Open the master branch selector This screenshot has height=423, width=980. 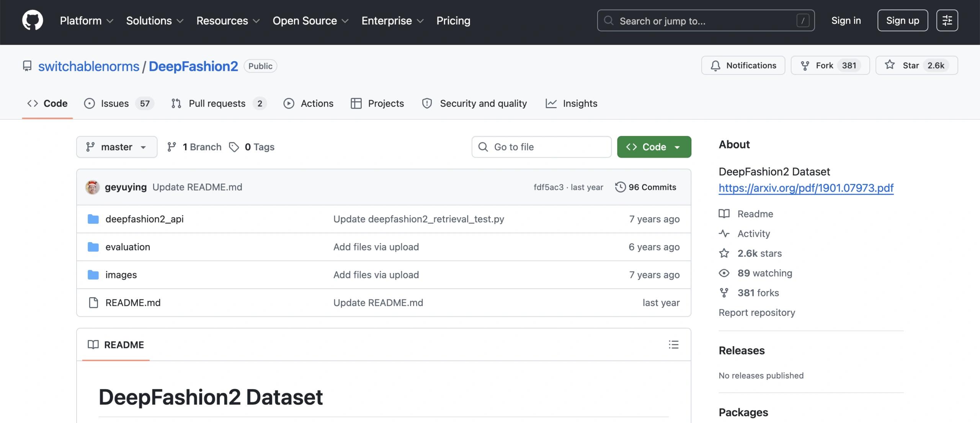click(x=117, y=147)
